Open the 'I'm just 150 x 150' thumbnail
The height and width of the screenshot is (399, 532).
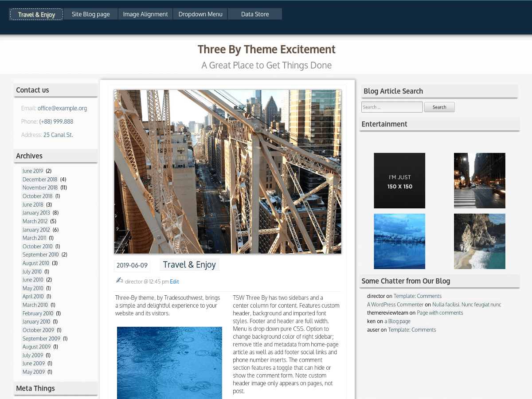point(399,180)
